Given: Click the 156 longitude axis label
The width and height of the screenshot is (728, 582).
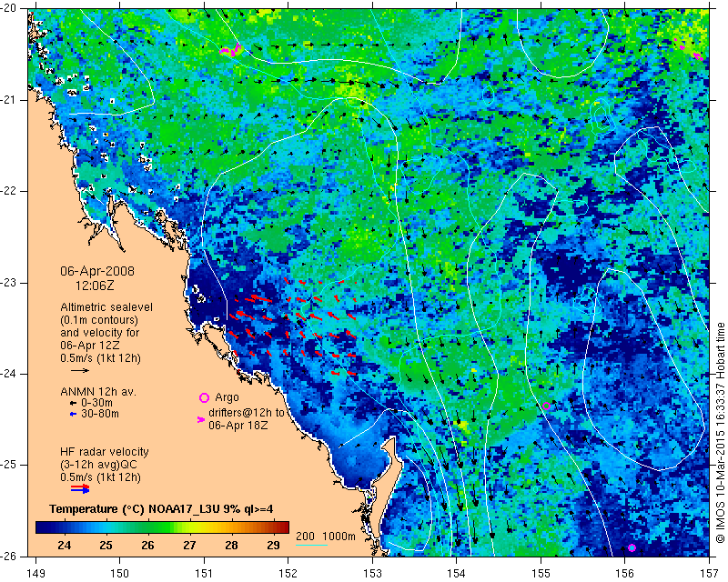Looking at the screenshot, I should pyautogui.click(x=625, y=574).
